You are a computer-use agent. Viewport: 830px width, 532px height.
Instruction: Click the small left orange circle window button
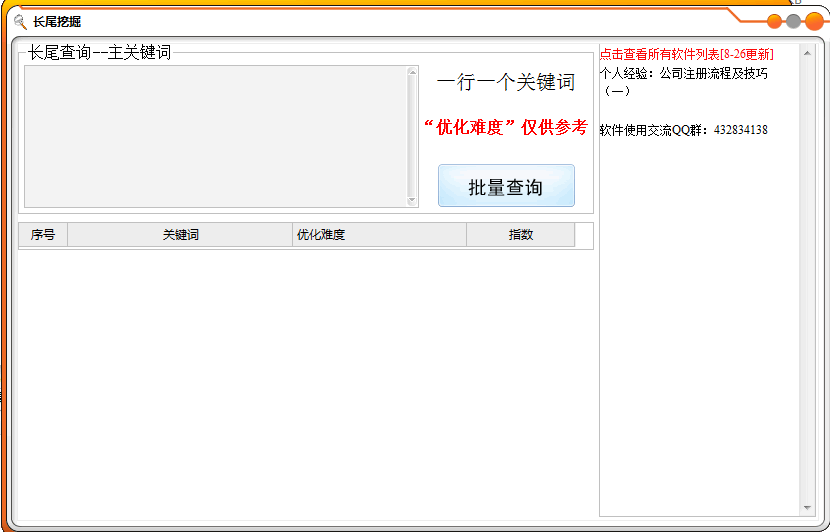(x=775, y=21)
